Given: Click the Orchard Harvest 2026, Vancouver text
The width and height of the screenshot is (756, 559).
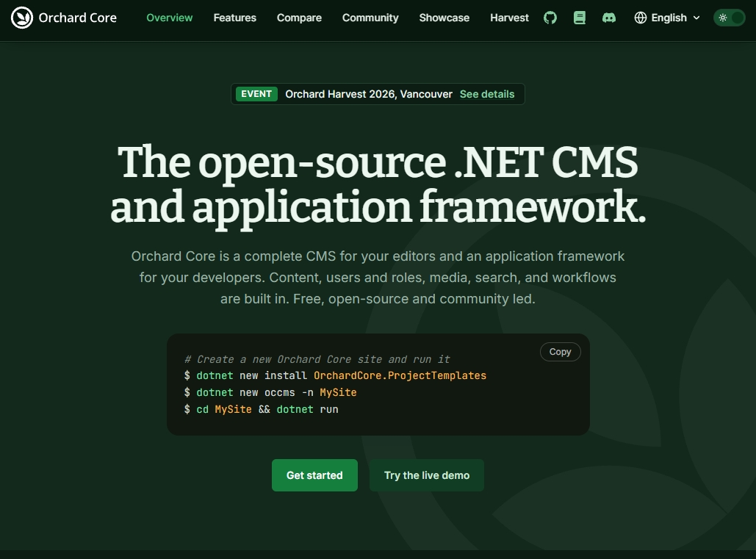Looking at the screenshot, I should tap(369, 94).
